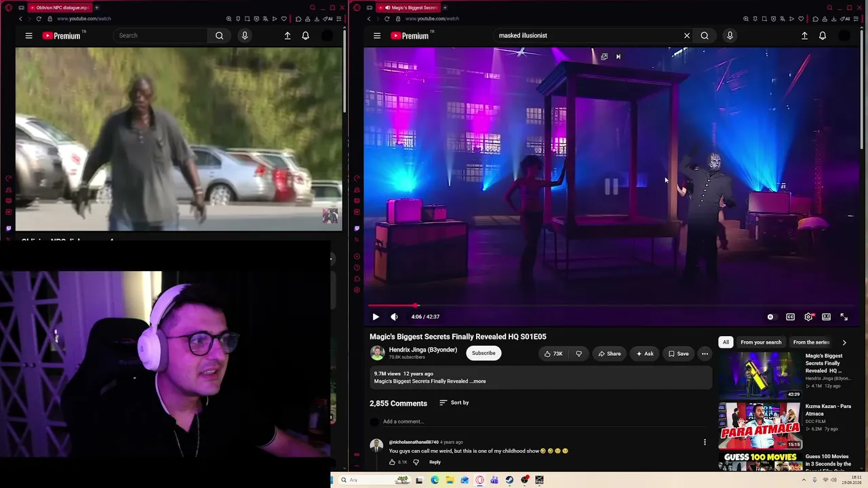Switch the player to theater mode
This screenshot has height=488, width=868.
click(x=827, y=317)
